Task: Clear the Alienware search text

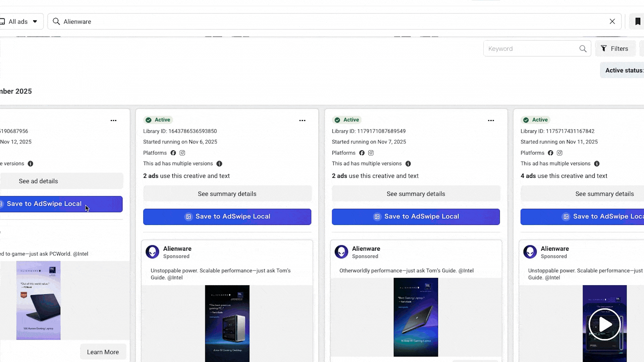Action: tap(612, 21)
